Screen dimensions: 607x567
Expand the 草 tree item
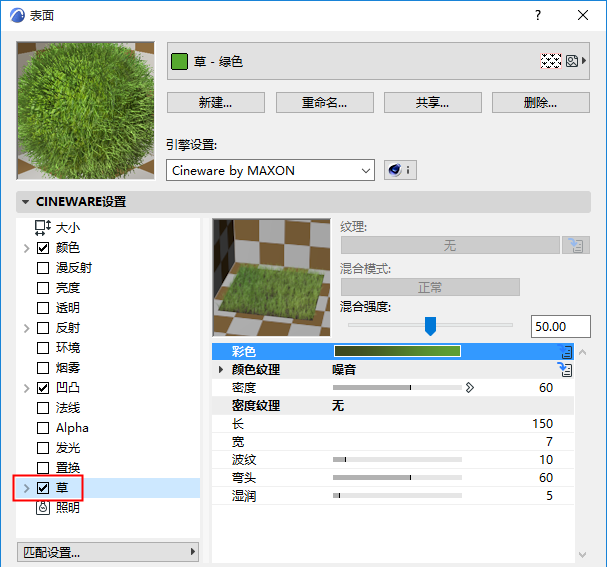26,488
